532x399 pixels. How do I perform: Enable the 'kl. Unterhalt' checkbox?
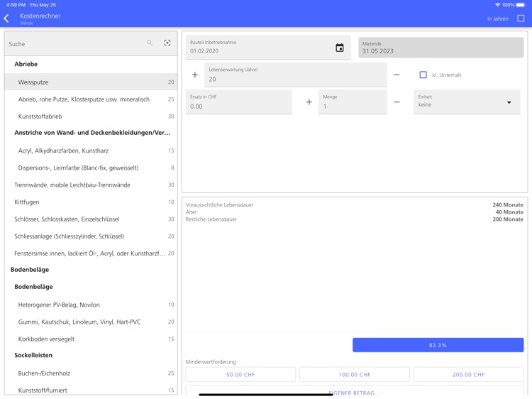[423, 75]
